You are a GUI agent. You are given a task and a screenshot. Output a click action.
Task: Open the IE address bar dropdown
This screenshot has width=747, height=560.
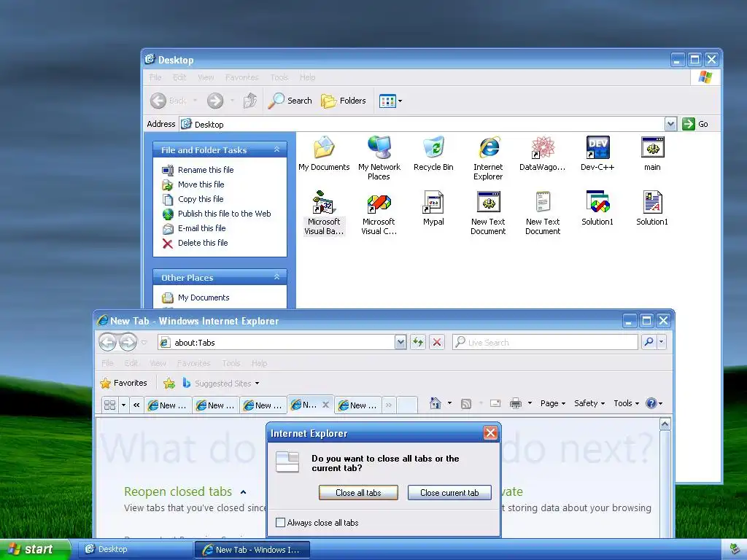coord(400,342)
